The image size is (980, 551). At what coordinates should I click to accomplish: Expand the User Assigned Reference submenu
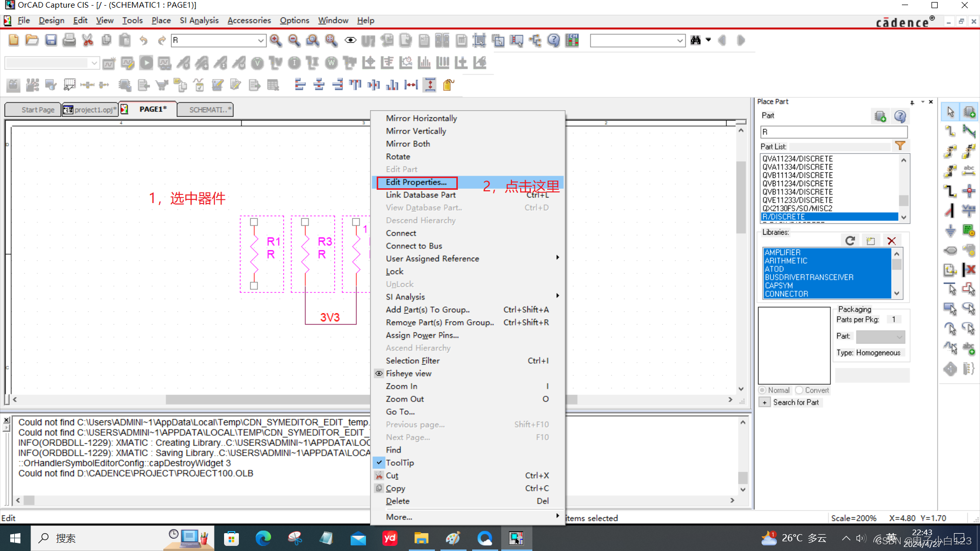[432, 259]
